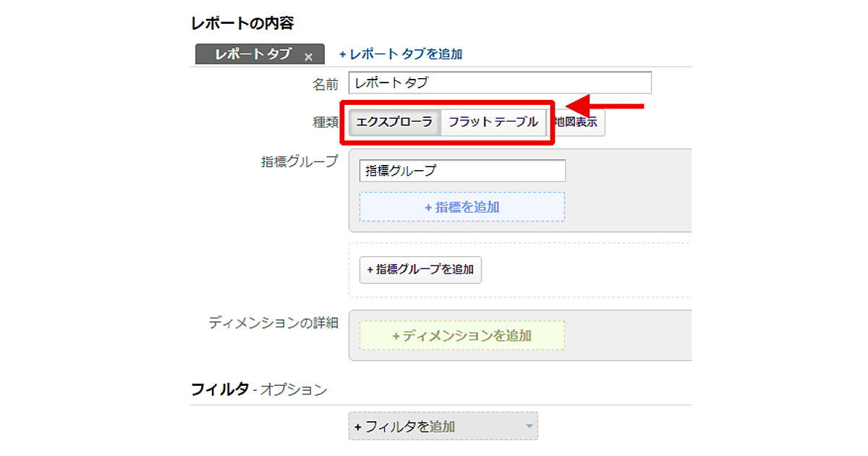This screenshot has height=456, width=868.
Task: Click the 名前 field label
Action: tap(325, 84)
